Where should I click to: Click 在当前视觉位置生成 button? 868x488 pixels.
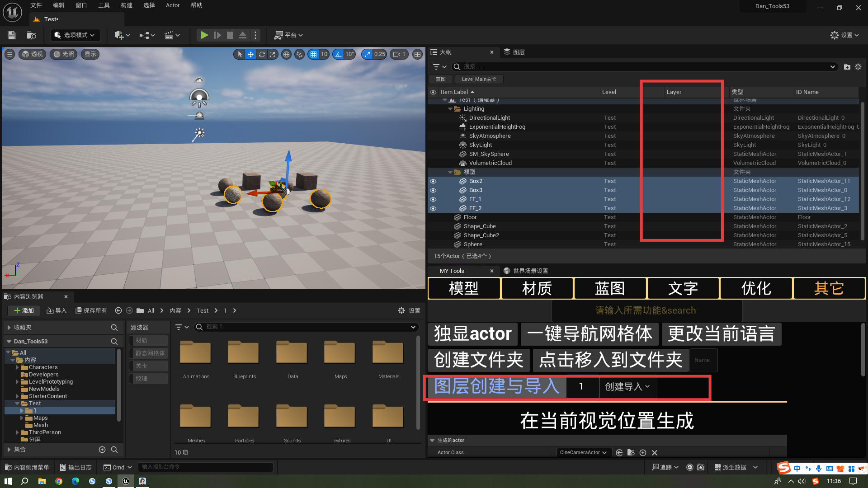(x=607, y=421)
